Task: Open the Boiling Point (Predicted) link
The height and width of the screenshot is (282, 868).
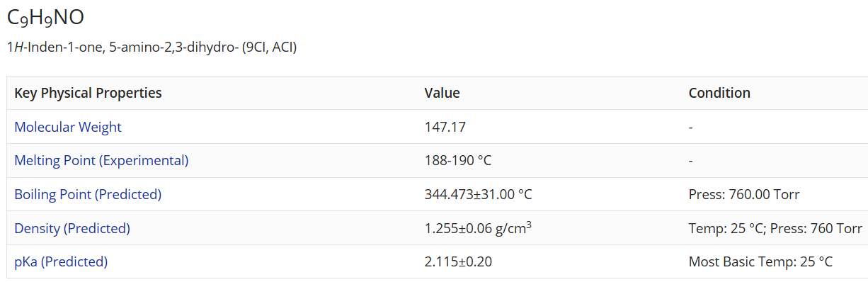Action: 88,194
